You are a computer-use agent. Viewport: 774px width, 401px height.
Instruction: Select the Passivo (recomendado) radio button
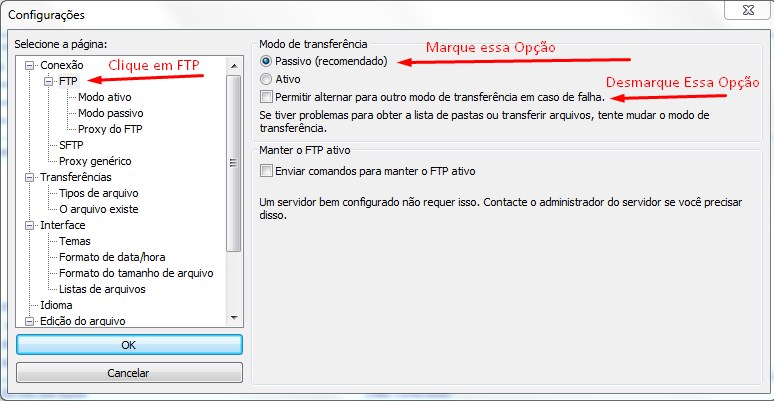(x=266, y=62)
